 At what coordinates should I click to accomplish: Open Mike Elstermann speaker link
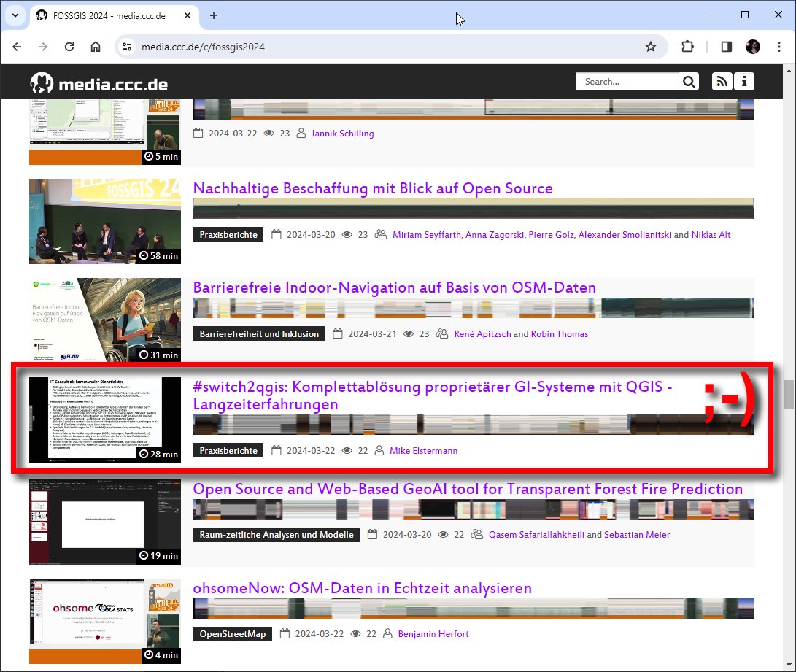tap(423, 451)
